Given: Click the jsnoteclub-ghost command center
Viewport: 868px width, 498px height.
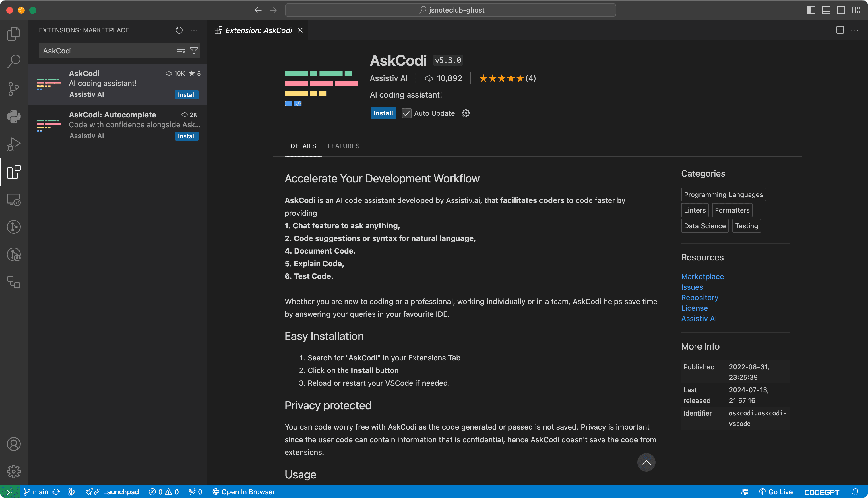Looking at the screenshot, I should [450, 10].
